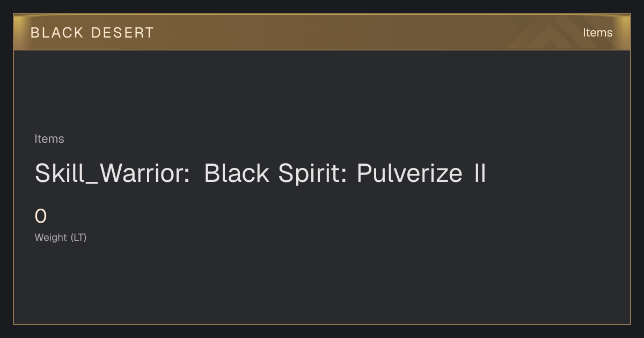Click the faint chevron emblem in header
The height and width of the screenshot is (338, 644).
tap(558, 33)
